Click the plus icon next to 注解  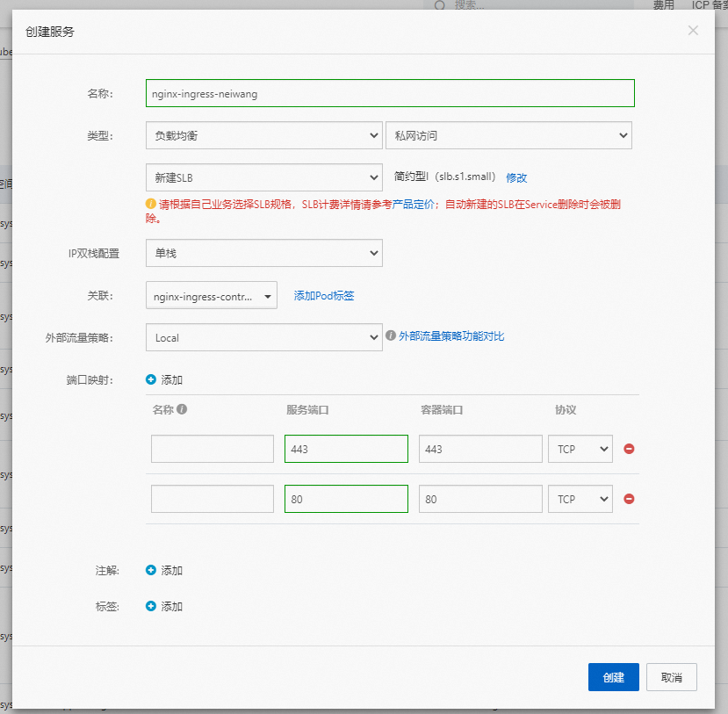click(x=151, y=570)
